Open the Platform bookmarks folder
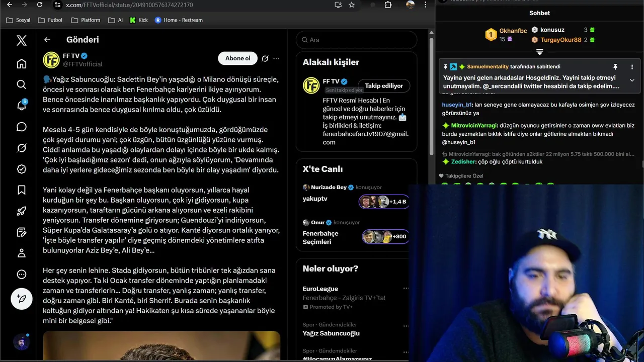 (86, 20)
